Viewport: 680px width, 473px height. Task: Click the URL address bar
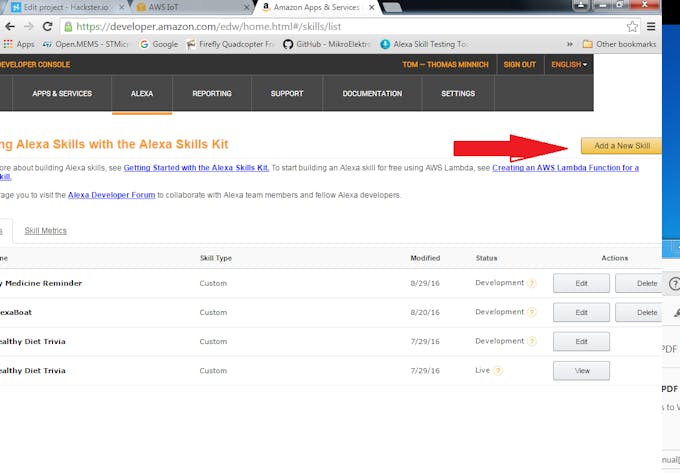(x=349, y=26)
